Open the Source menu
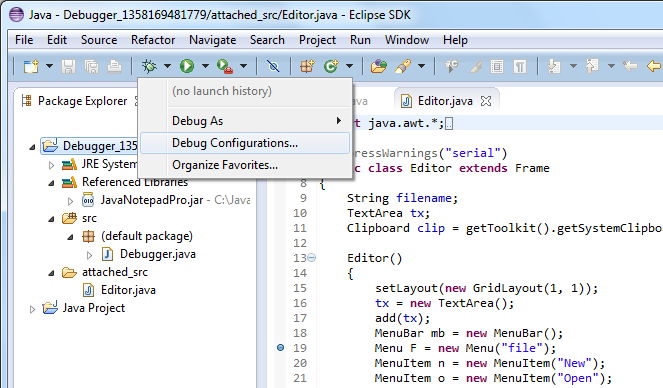The image size is (663, 388). tap(99, 40)
